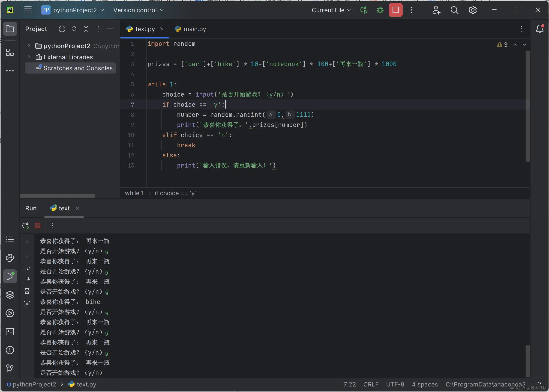This screenshot has height=392, width=549.
Task: Open the Current File run configuration dropdown
Action: [x=331, y=10]
